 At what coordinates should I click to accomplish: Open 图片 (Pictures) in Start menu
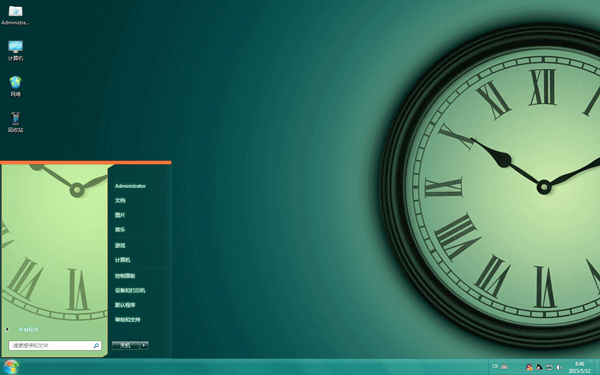(x=120, y=215)
